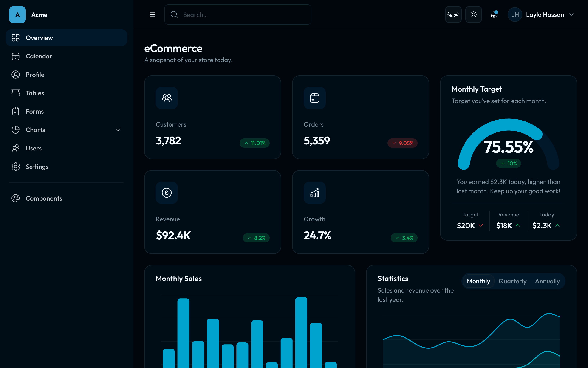This screenshot has height=368, width=588.
Task: Click the Monthly Target heading
Action: pos(476,89)
